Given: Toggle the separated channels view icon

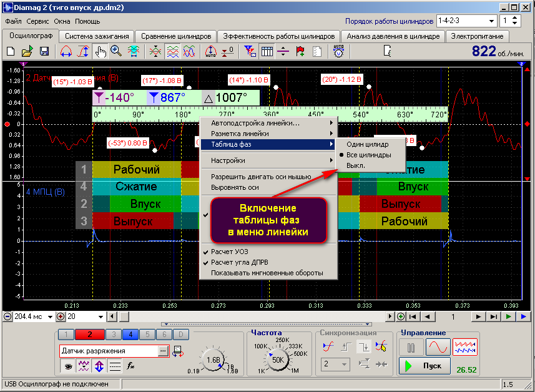Looking at the screenshot, I should [x=173, y=52].
